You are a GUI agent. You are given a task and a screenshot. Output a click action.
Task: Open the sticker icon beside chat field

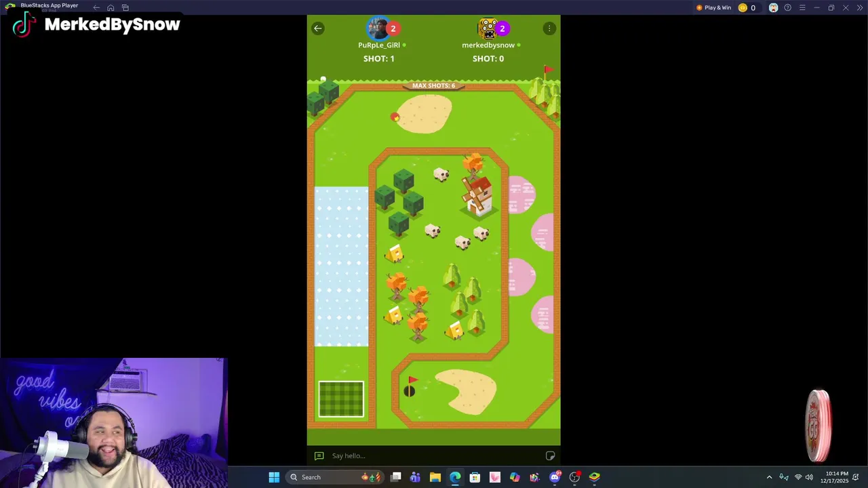coord(551,456)
